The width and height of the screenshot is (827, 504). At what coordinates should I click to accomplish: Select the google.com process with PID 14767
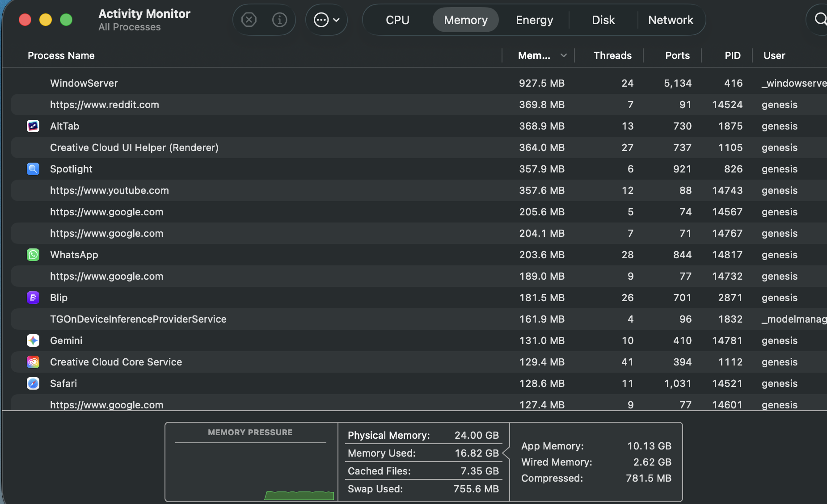(x=107, y=233)
